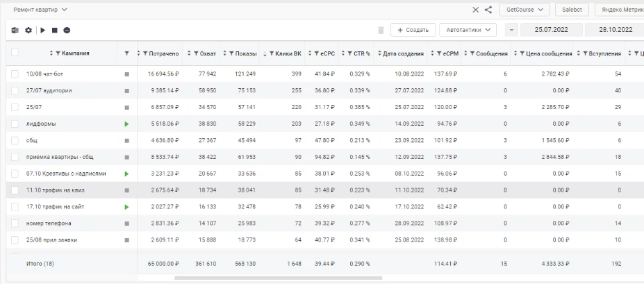644x284 pixels.
Task: Click sort arrows in Дата создания header
Action: coord(379,53)
